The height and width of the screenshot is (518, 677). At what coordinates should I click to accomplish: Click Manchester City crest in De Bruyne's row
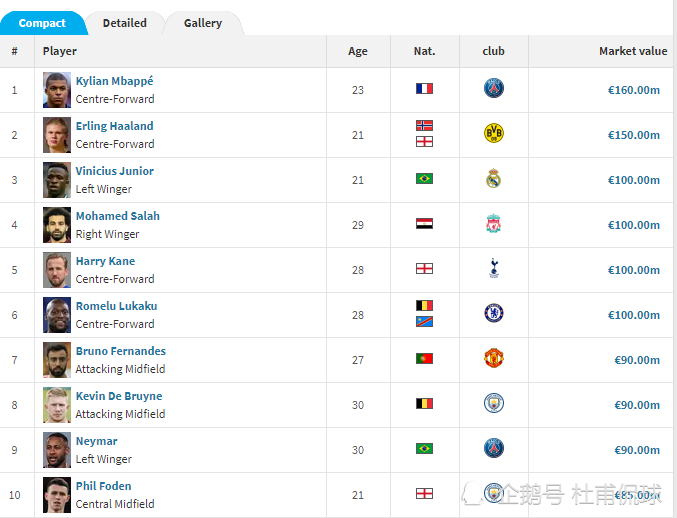point(494,403)
